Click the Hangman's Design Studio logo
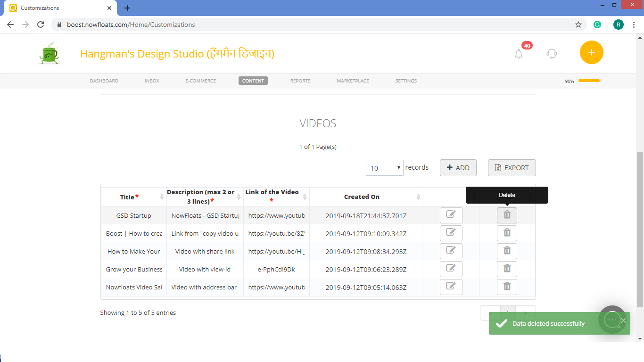644x362 pixels. click(49, 52)
